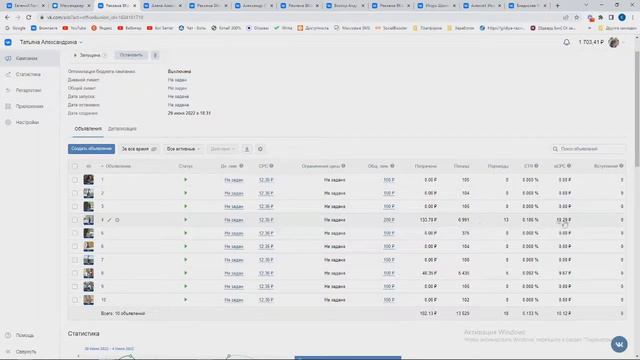Click the calendar icon in За все время
The image size is (640, 360).
154,149
